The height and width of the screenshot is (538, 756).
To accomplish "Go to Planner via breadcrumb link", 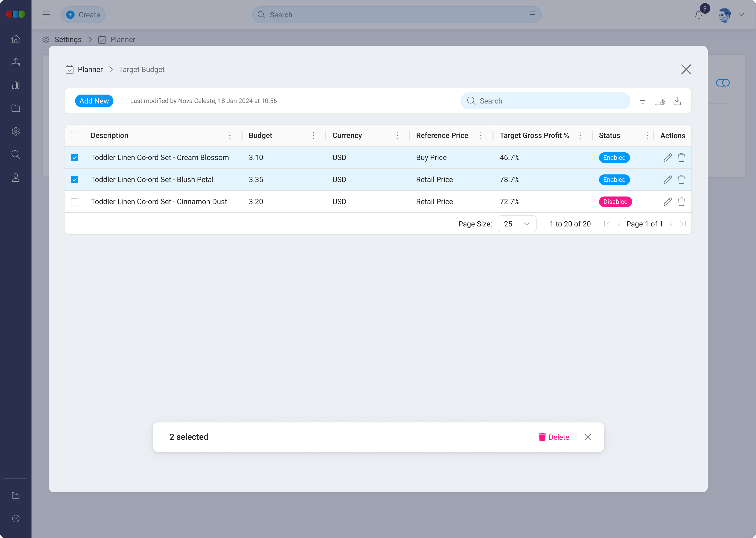I will tap(90, 69).
